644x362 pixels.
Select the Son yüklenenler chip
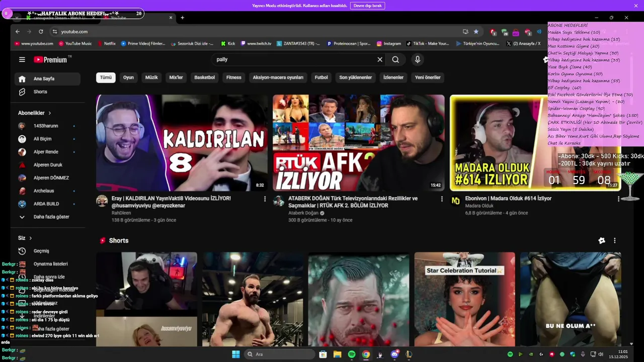(355, 77)
